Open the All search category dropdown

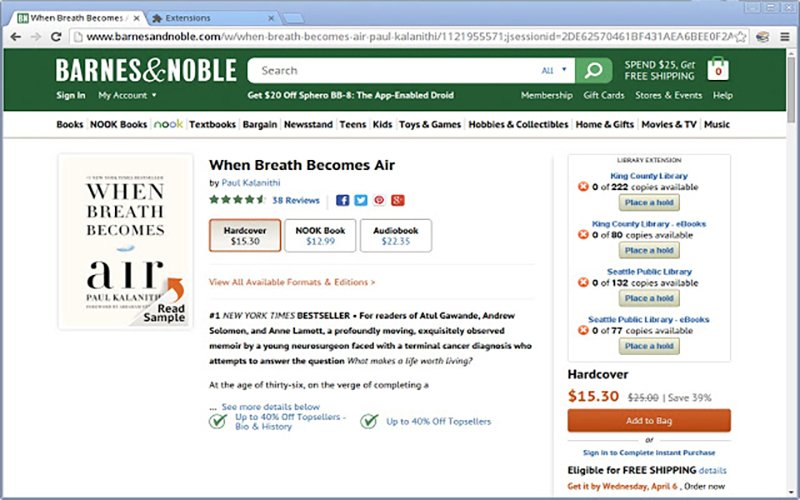click(x=553, y=71)
